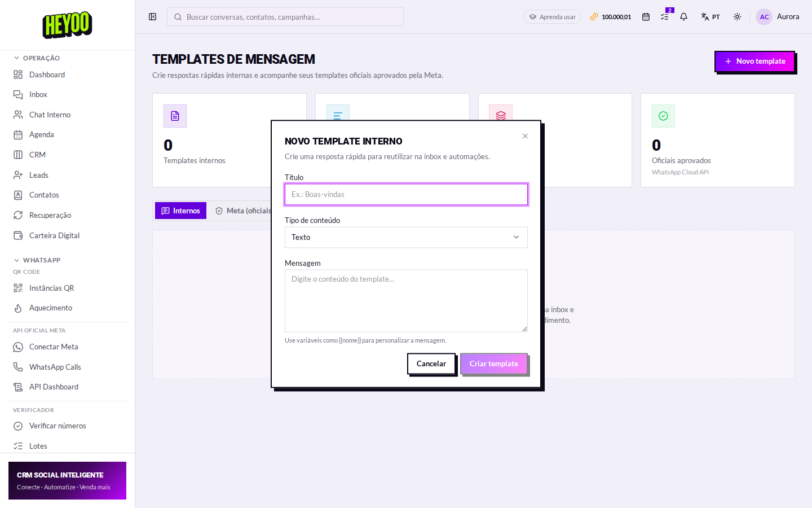Close the Novo Template Interno dialog
Viewport: 812px width, 508px height.
525,136
